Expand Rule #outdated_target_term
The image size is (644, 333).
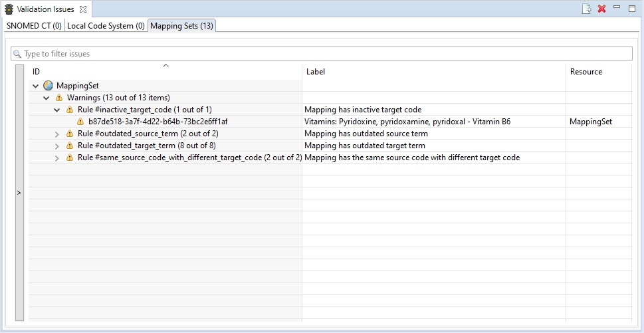[x=57, y=146]
